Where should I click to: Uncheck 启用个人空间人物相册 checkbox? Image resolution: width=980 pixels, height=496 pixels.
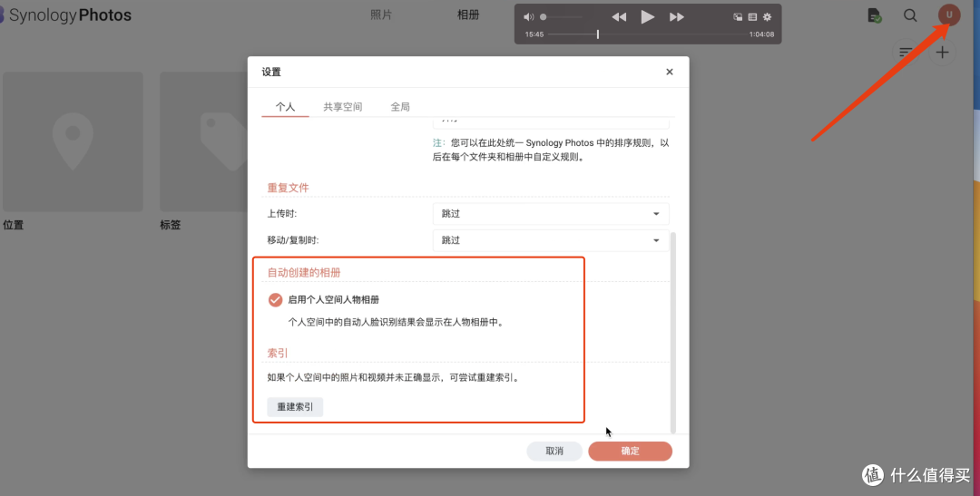275,299
